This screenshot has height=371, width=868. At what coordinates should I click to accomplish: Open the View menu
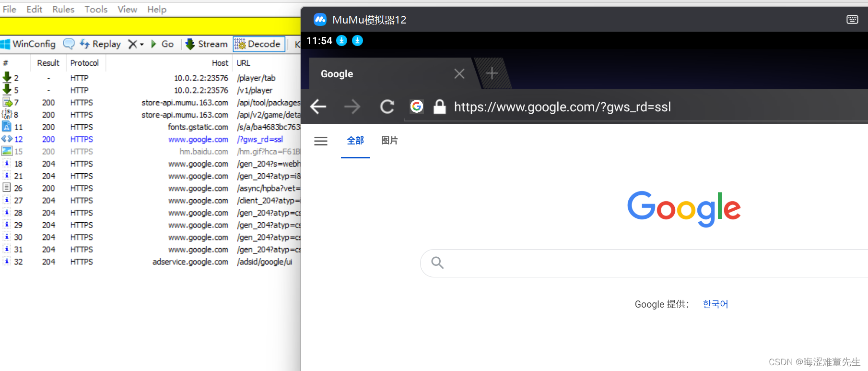point(127,9)
